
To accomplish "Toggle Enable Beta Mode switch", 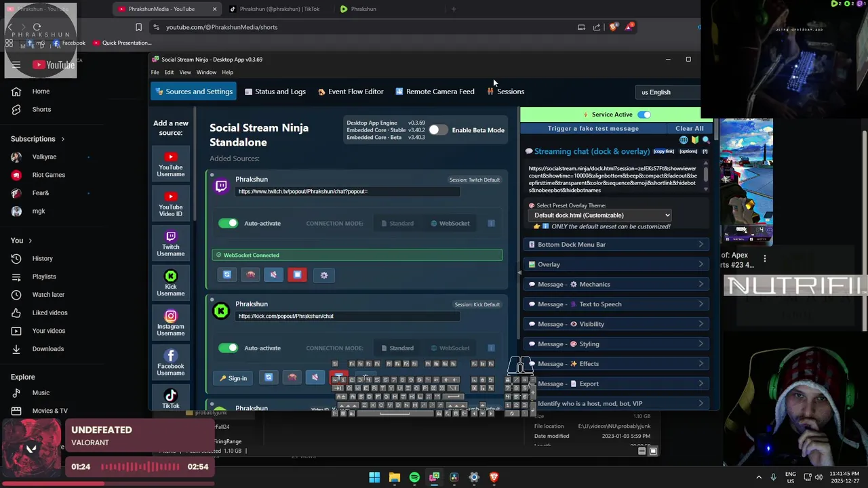I will [438, 130].
